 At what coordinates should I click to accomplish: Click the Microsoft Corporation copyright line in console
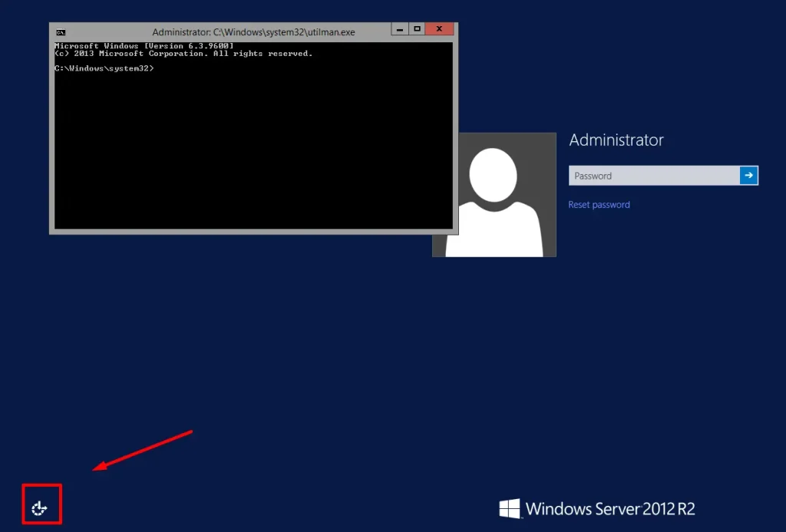point(183,54)
